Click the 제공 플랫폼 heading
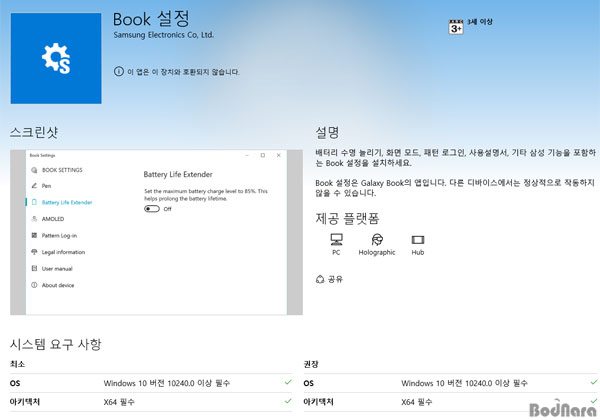600x420 pixels. 347,218
